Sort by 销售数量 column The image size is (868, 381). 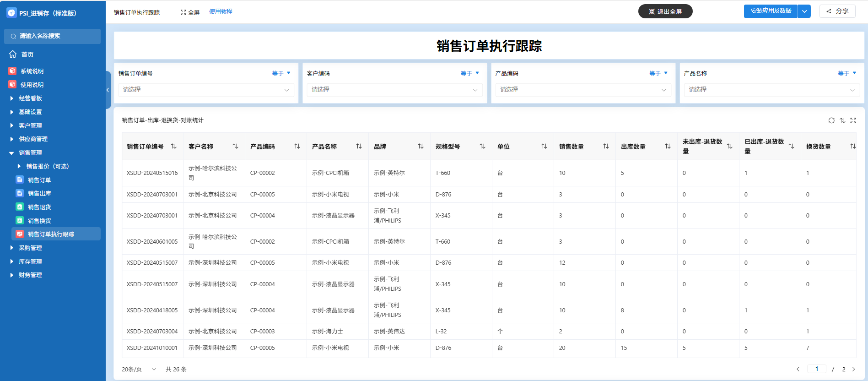click(606, 146)
